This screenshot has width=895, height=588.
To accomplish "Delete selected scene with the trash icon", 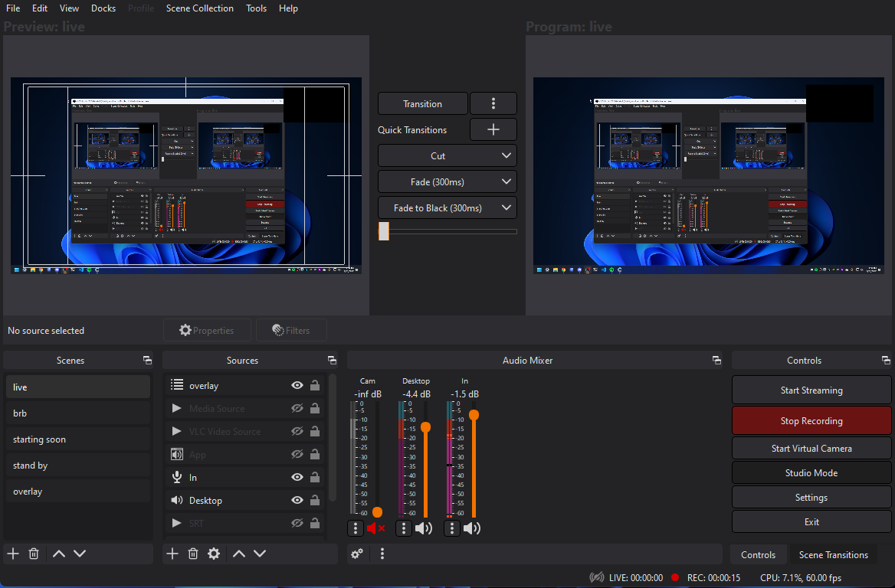I will point(33,553).
